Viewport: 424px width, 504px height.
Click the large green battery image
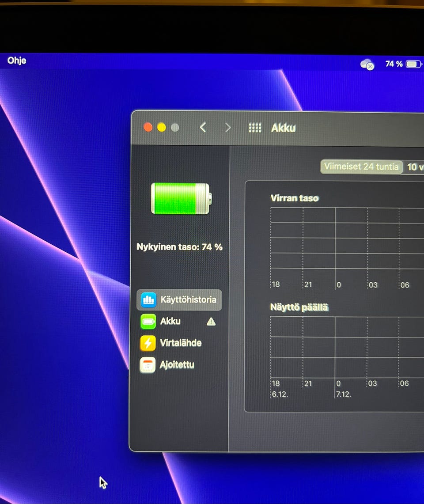tap(181, 198)
